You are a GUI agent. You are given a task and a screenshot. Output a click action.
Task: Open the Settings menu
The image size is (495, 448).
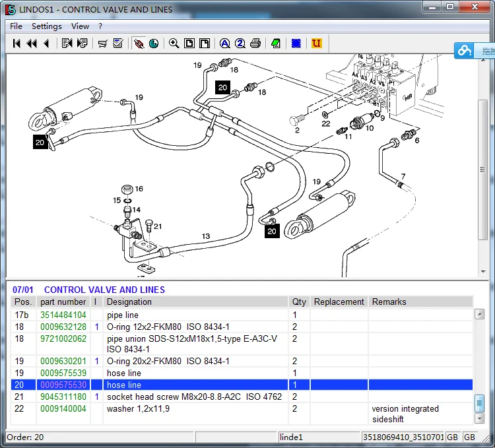click(x=47, y=26)
